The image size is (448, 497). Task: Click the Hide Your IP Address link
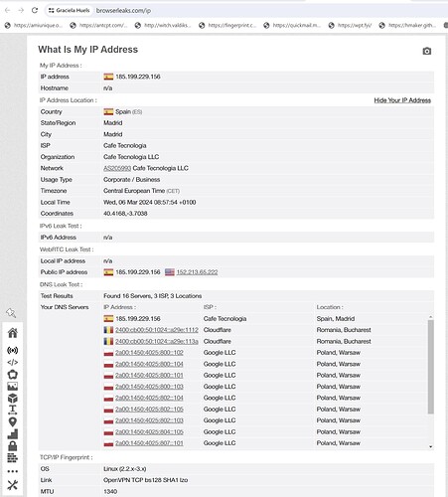pyautogui.click(x=402, y=100)
